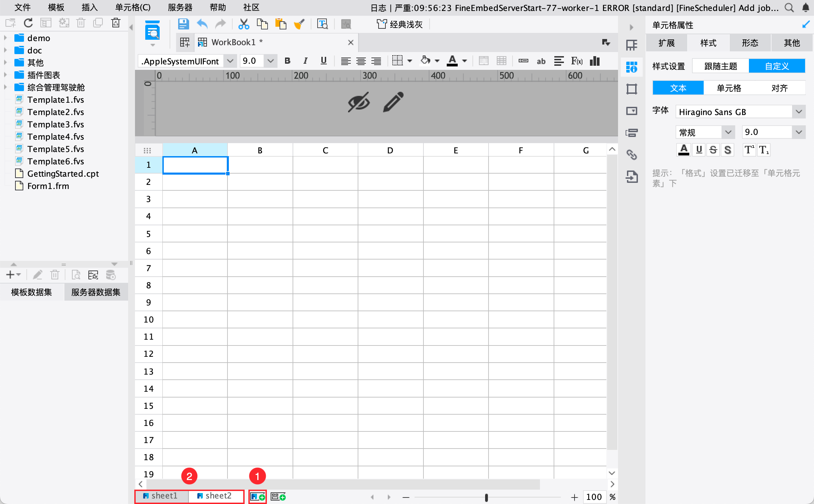The image size is (814, 504).
Task: Click refresh icon in file panel
Action: tap(28, 23)
